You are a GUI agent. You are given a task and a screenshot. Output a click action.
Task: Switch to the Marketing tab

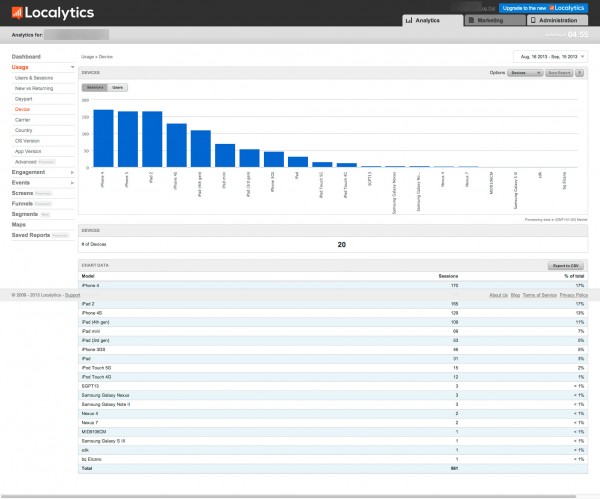pos(494,20)
